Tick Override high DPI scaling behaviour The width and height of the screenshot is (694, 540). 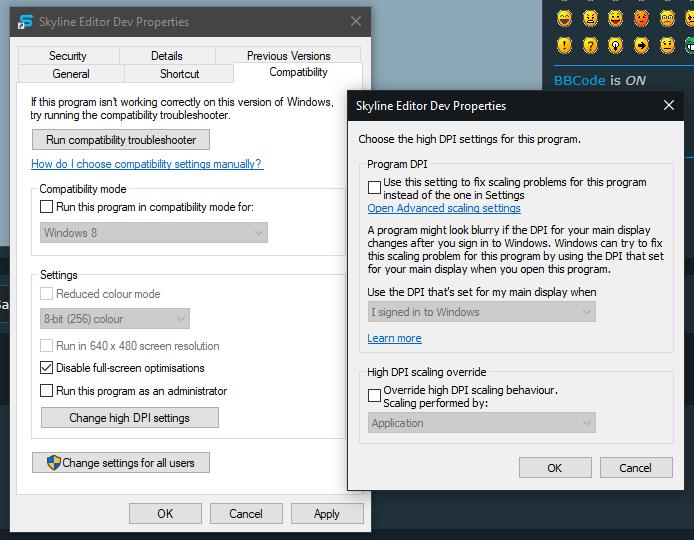point(374,395)
